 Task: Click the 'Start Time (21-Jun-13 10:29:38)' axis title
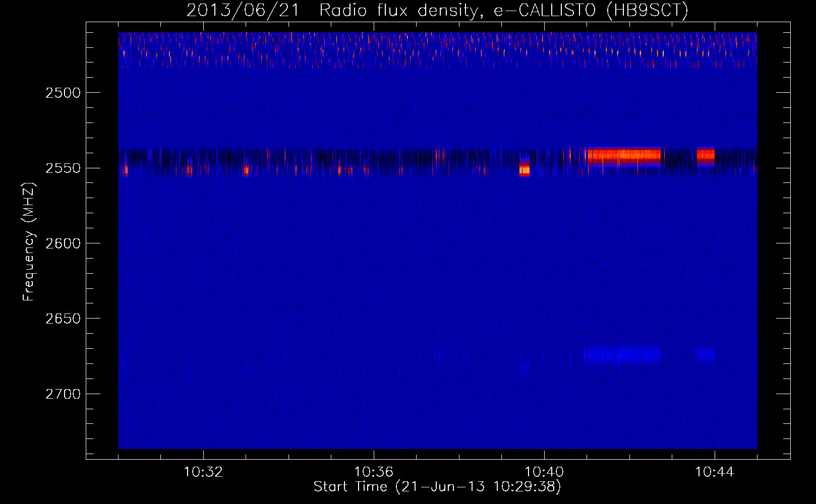(x=437, y=487)
